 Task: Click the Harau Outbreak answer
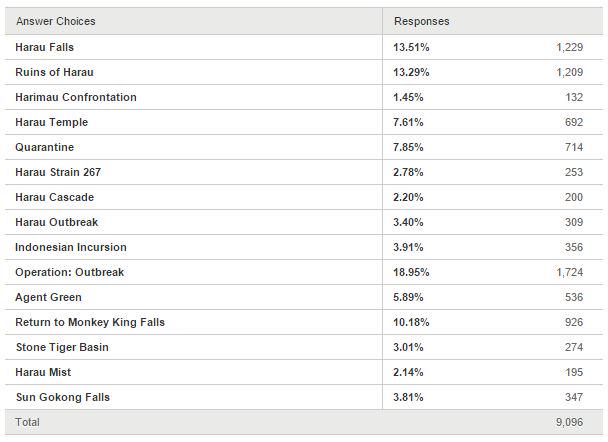click(x=57, y=222)
